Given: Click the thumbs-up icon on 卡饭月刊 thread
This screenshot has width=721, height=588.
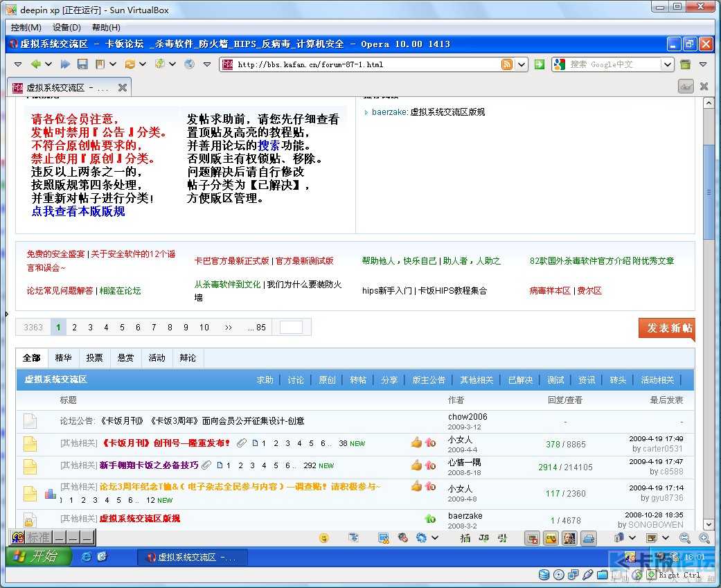Looking at the screenshot, I should 416,443.
